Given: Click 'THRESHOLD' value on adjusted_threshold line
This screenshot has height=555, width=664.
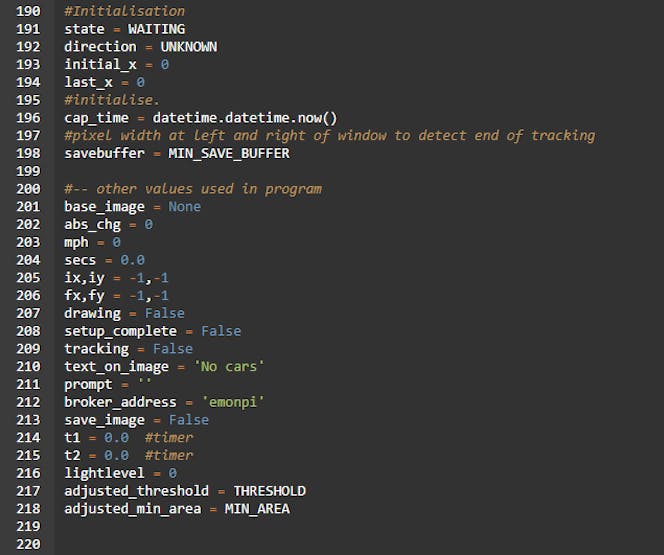Looking at the screenshot, I should (269, 491).
